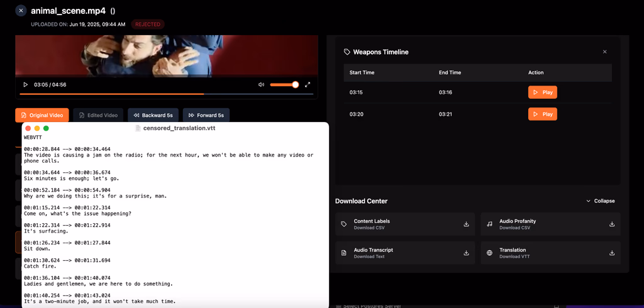
Task: Seek on the video progress bar
Action: (166, 94)
